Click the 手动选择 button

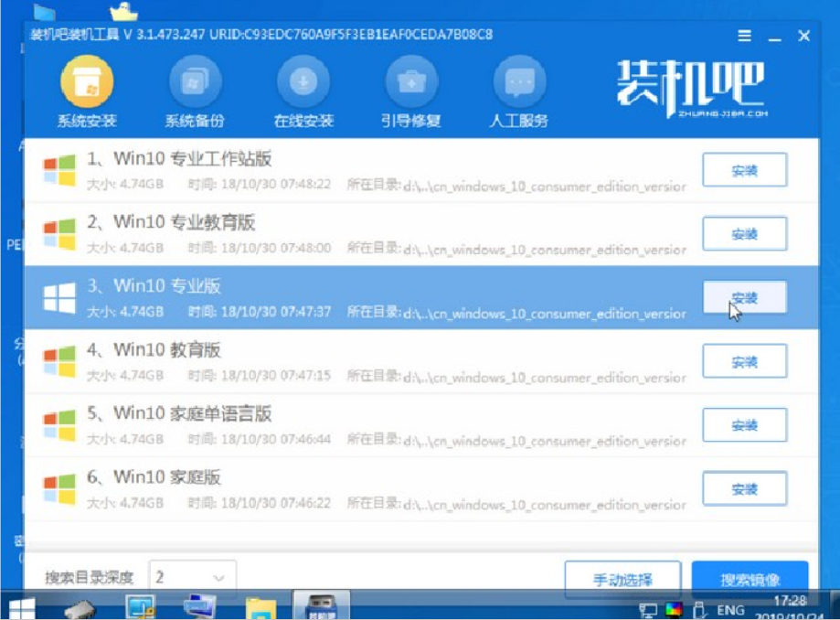click(622, 579)
